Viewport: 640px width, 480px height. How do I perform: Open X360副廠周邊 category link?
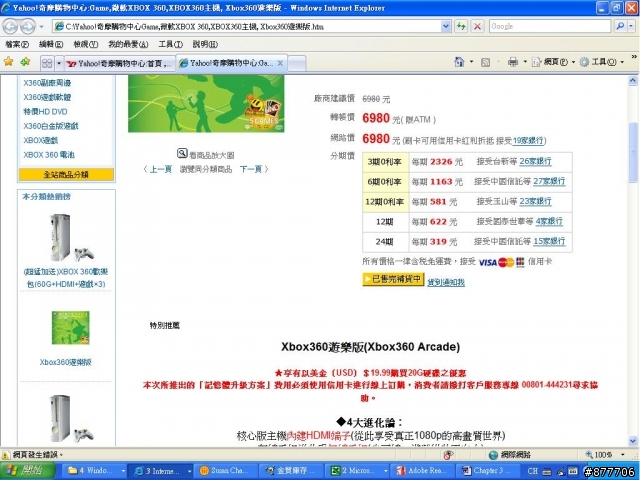tap(47, 83)
